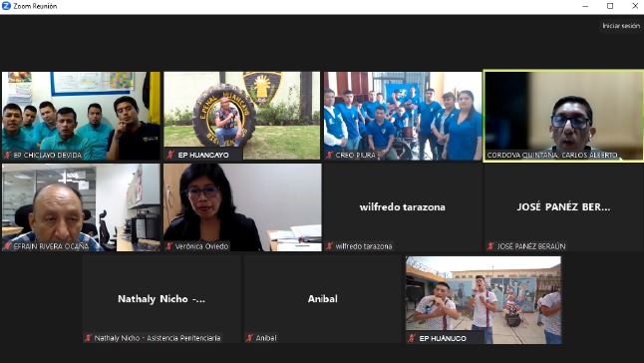Click the muted mic icon beside JOSÉ PANÉZ BERAÚN
644x363 pixels.
490,246
